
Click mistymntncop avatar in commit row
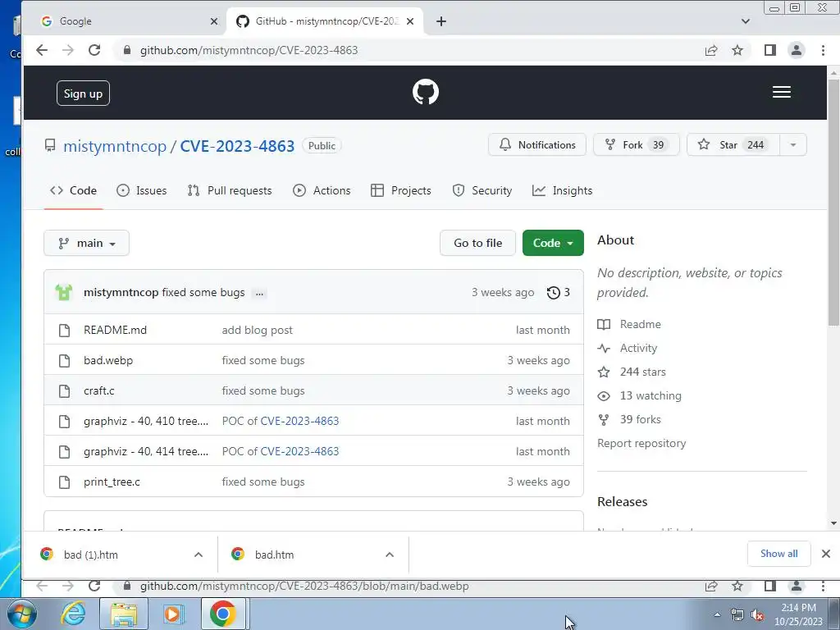point(64,293)
